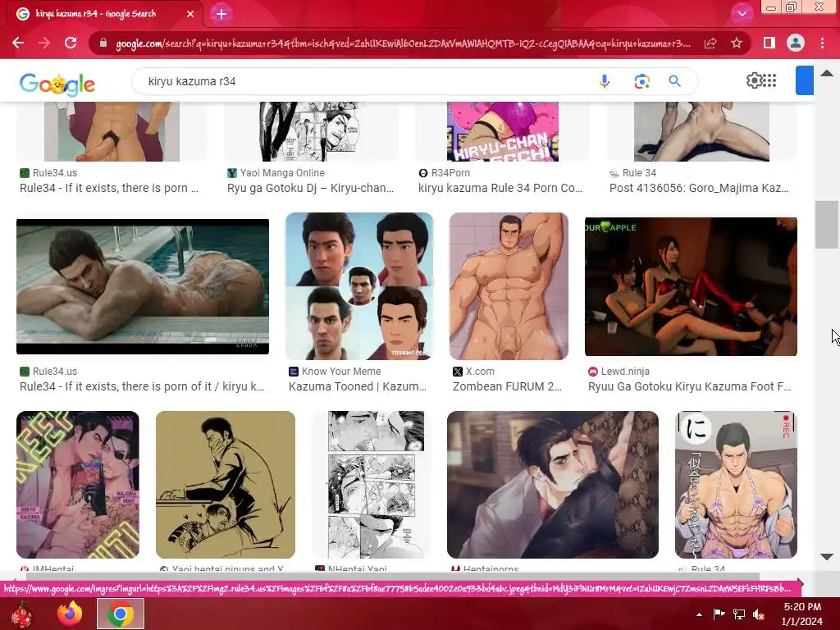Share this page using the share icon

(x=710, y=43)
